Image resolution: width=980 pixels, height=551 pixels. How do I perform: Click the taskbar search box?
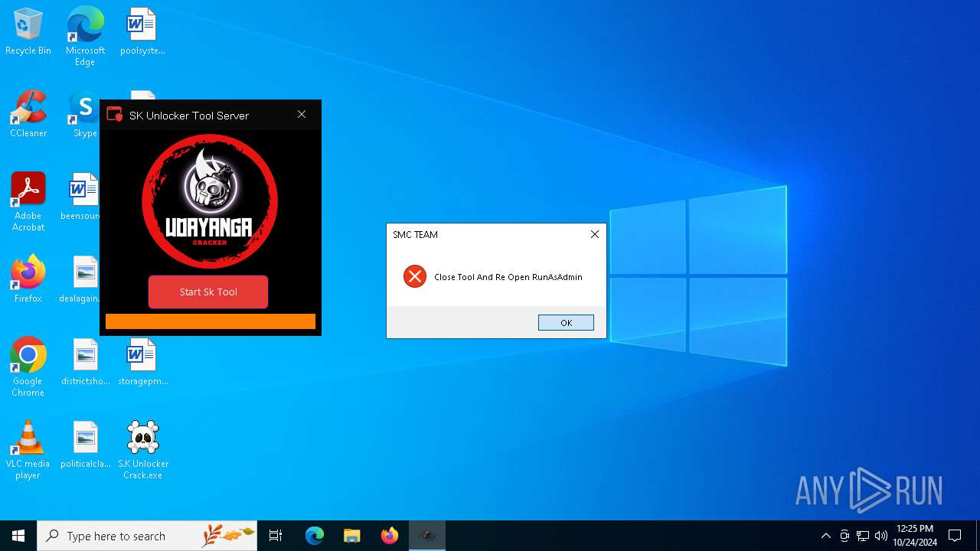pyautogui.click(x=147, y=536)
